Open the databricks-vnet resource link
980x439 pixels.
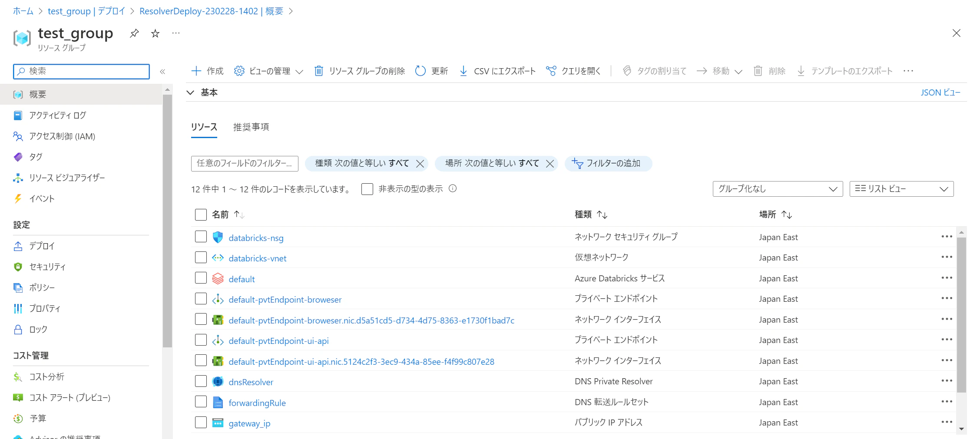tap(258, 258)
